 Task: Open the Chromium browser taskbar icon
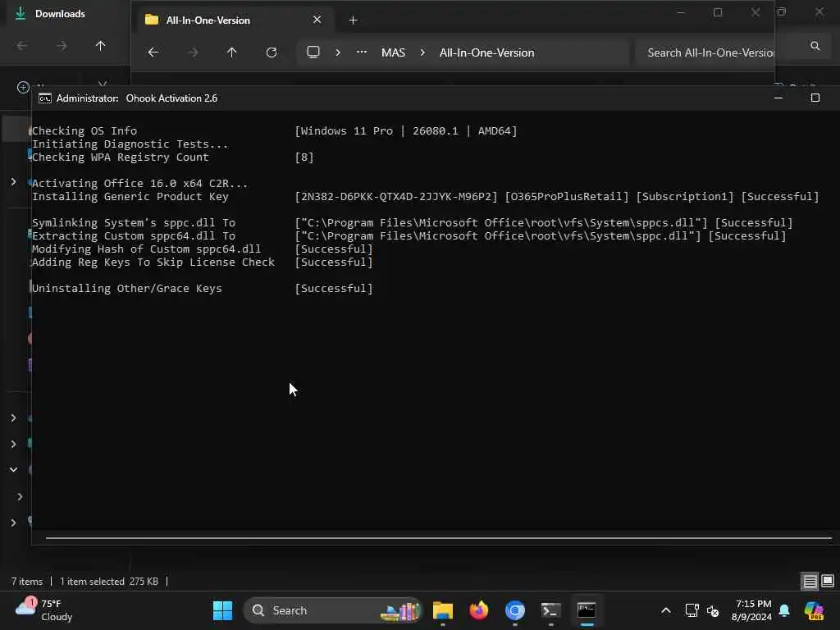coord(515,610)
